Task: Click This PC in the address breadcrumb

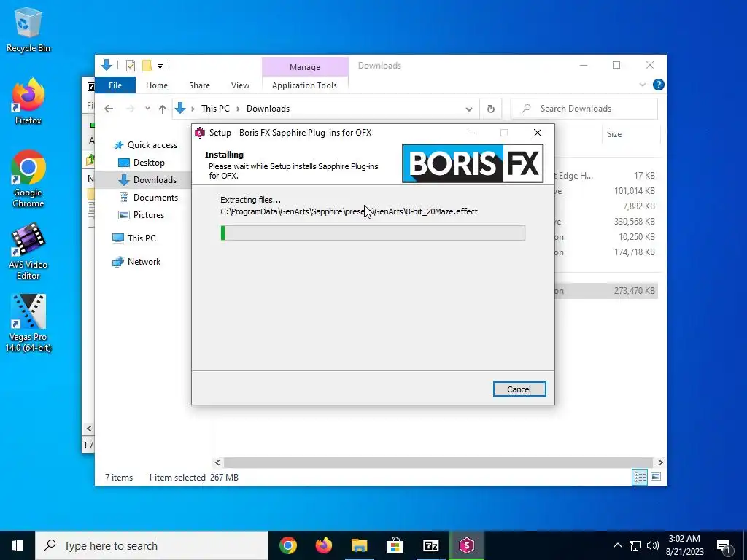Action: click(x=215, y=109)
